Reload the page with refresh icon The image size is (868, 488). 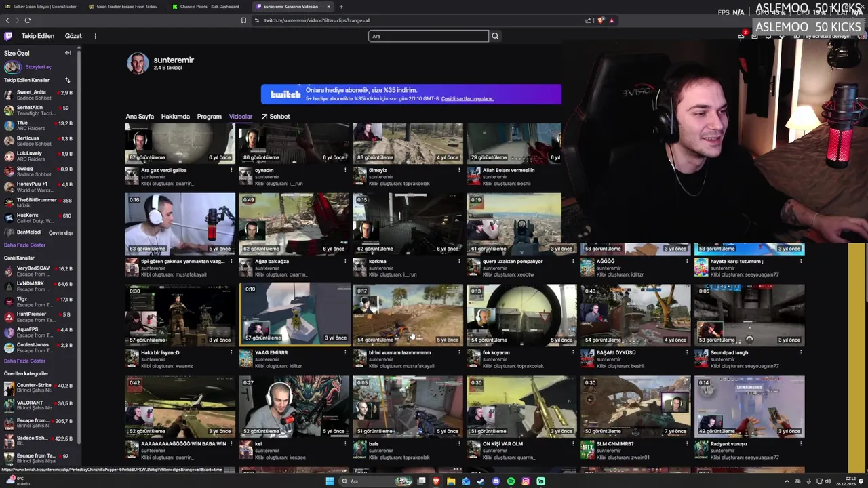28,20
